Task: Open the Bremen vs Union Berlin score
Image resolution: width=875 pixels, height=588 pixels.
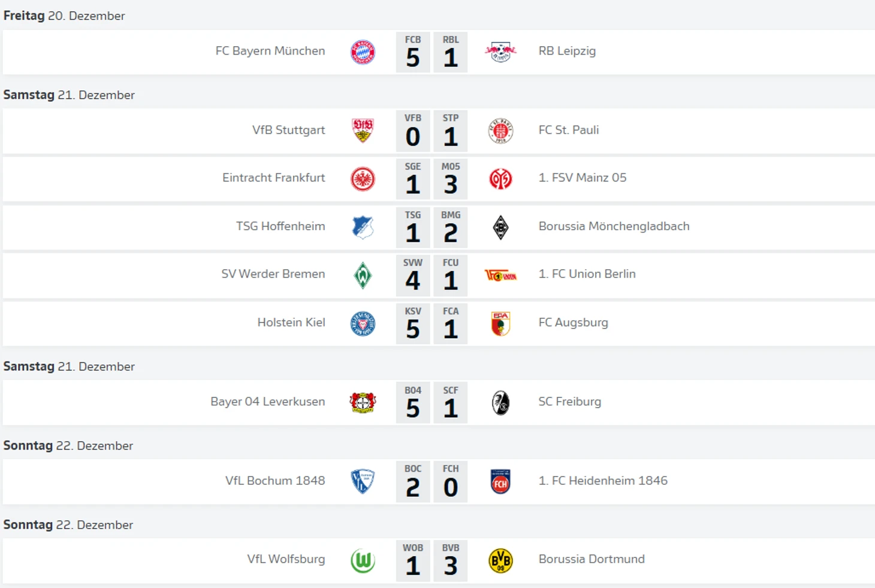Action: click(432, 276)
